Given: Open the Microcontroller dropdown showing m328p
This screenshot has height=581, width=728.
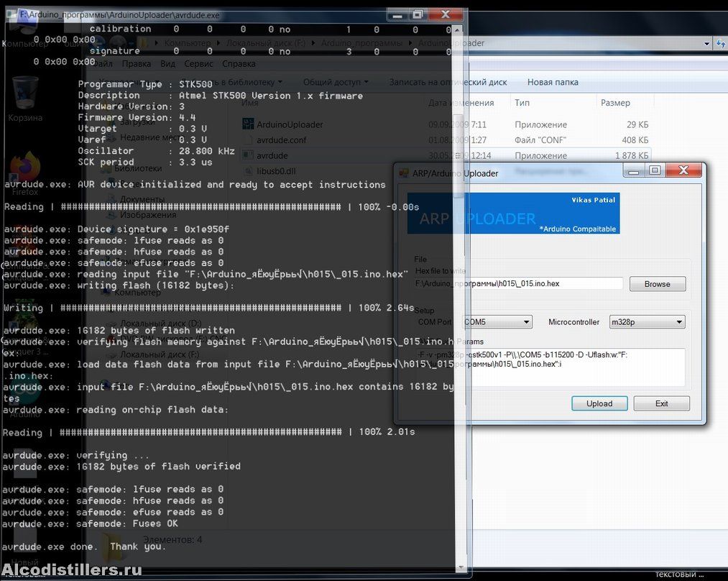Looking at the screenshot, I should [x=648, y=322].
